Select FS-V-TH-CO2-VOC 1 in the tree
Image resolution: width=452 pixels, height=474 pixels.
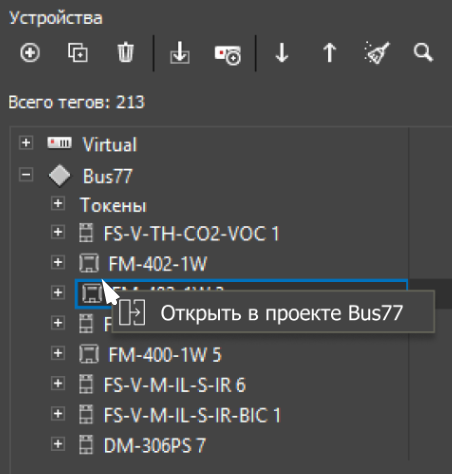(x=191, y=233)
